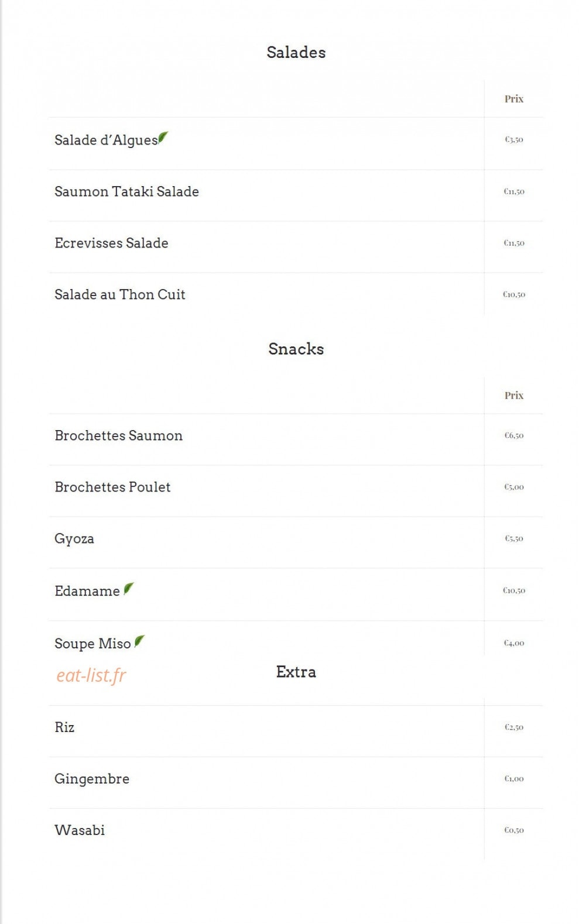Click the Prix column header under Salades

tap(514, 99)
